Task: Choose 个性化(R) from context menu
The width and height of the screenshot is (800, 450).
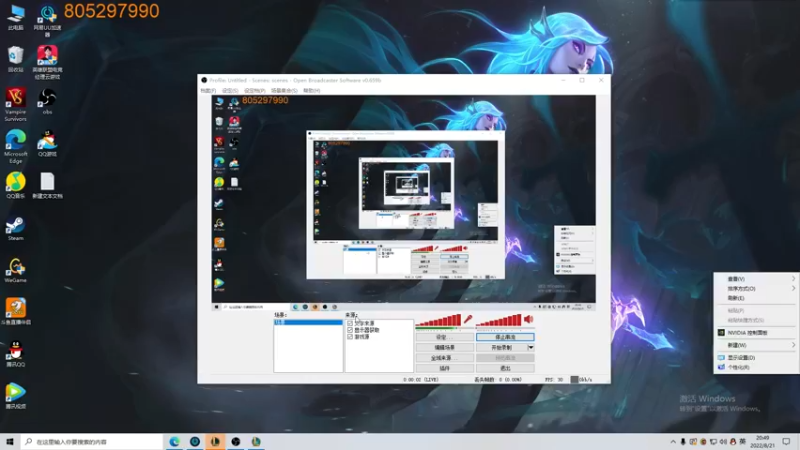Action: pyautogui.click(x=757, y=367)
